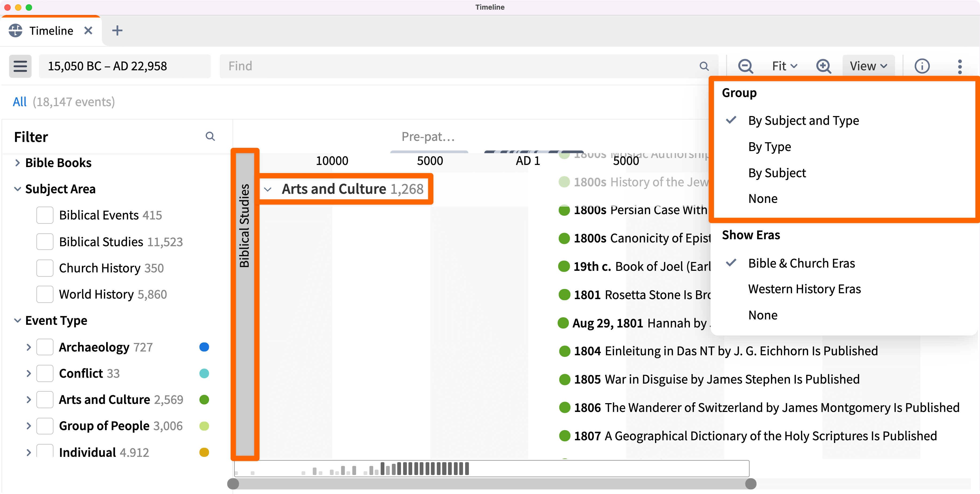Collapse the Subject Area section
980x494 pixels.
[x=17, y=189]
